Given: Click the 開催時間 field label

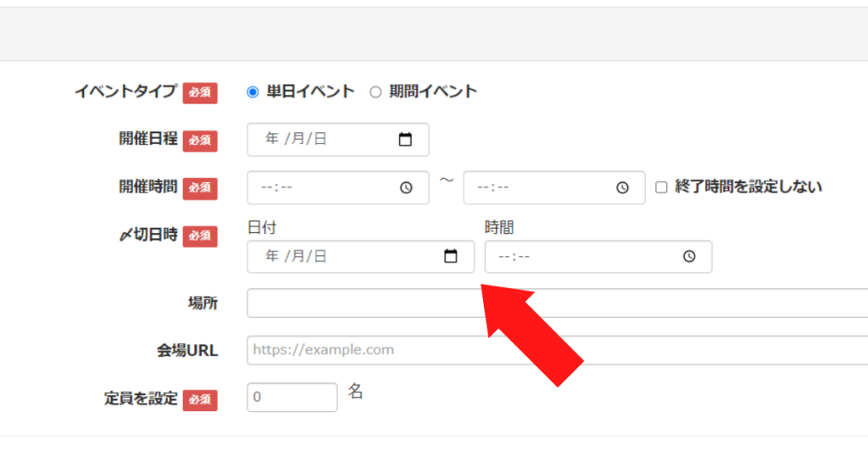Looking at the screenshot, I should pyautogui.click(x=147, y=187).
